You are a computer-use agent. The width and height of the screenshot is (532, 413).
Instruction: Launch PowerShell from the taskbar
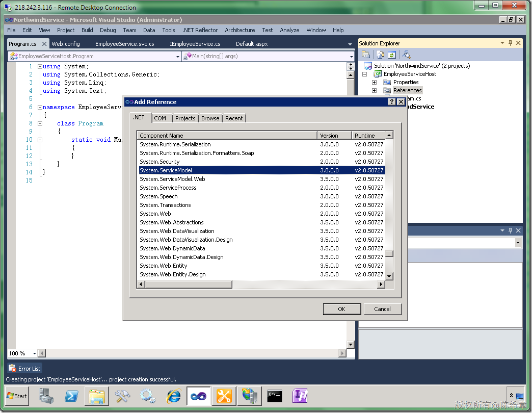71,396
